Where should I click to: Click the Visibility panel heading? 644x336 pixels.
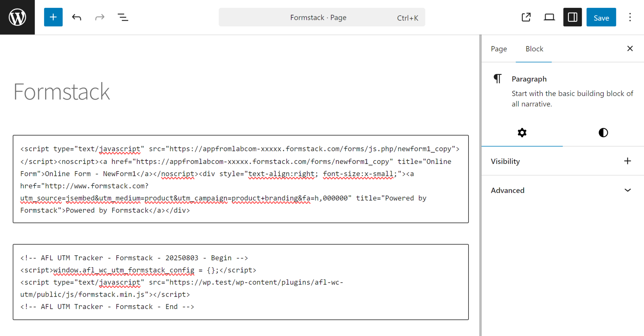pyautogui.click(x=505, y=161)
